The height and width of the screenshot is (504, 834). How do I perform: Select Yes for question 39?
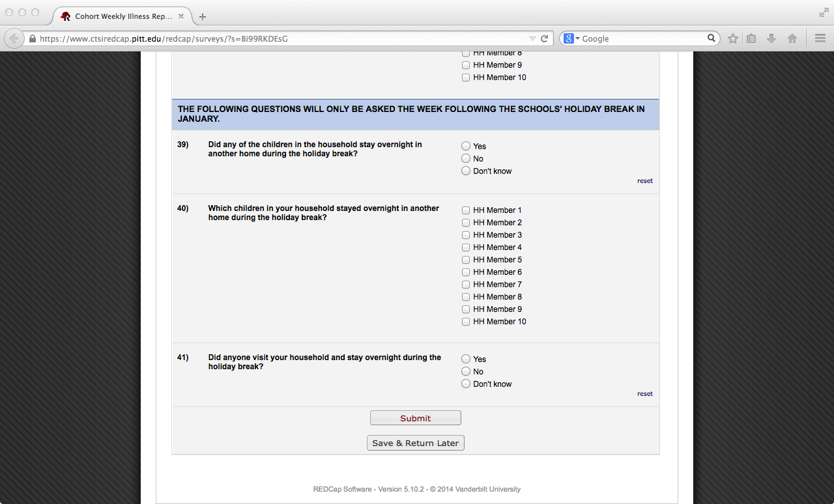click(x=466, y=147)
